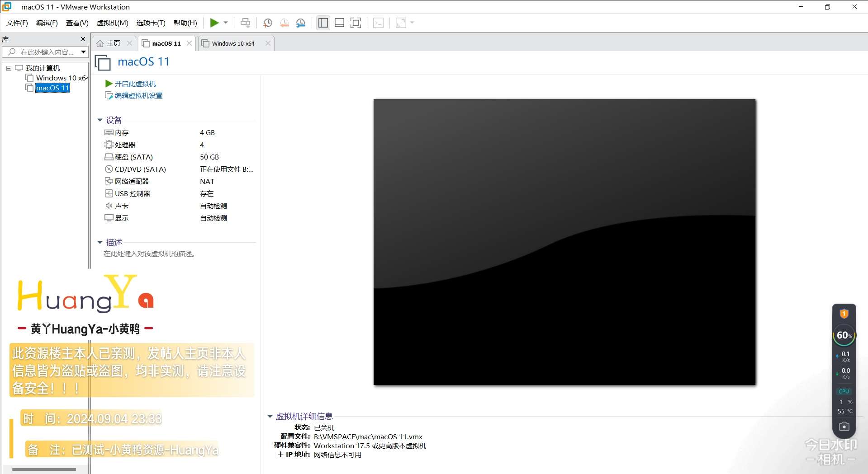Click the upload speed 0.1 K/s indicator
Viewport: 868px width, 474px height.
coord(844,357)
